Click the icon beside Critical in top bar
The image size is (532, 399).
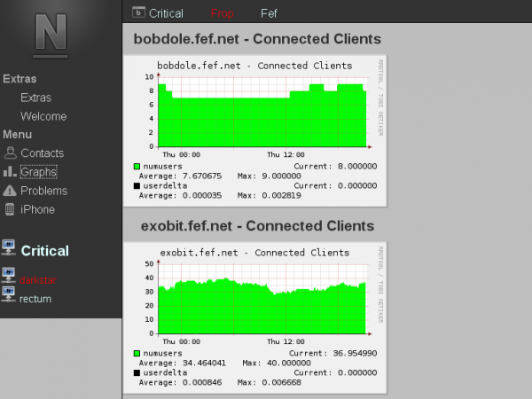pyautogui.click(x=138, y=12)
